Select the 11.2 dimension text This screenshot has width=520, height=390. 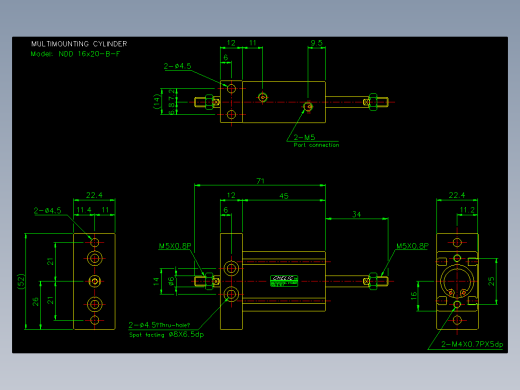coord(467,210)
